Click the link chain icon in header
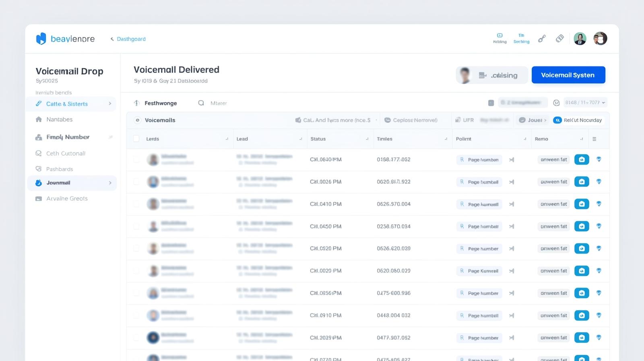644x361 pixels. point(542,39)
